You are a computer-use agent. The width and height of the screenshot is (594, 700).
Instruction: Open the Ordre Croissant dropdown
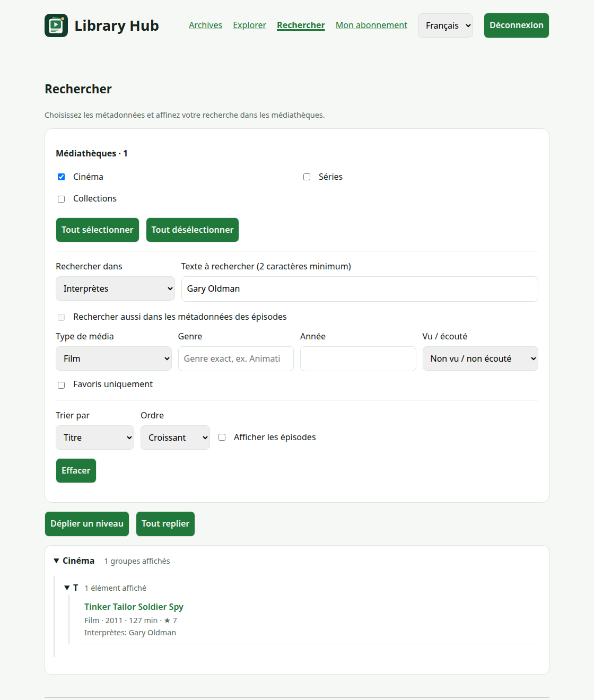175,437
